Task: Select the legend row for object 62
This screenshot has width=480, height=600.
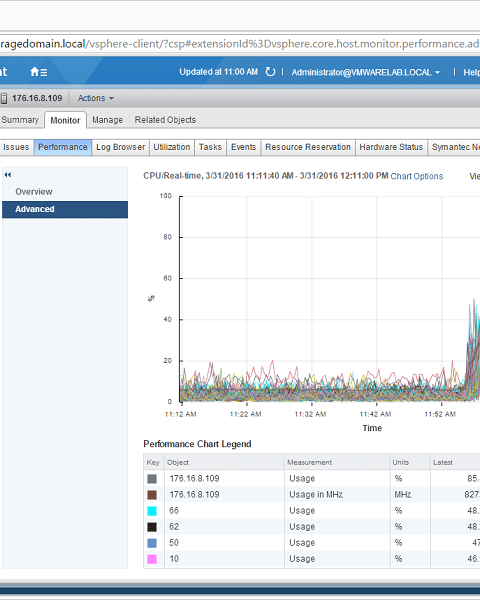Action: tap(312, 527)
